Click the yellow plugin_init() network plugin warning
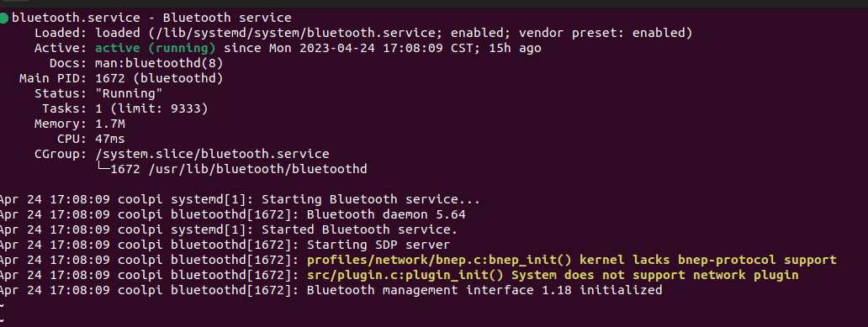868x327 pixels. click(553, 275)
